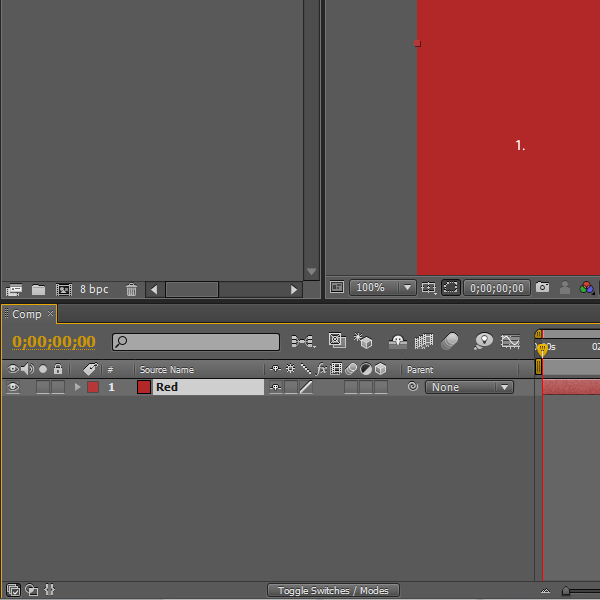Image resolution: width=600 pixels, height=600 pixels.
Task: Click left scroll arrow in Project panel
Action: [x=154, y=290]
